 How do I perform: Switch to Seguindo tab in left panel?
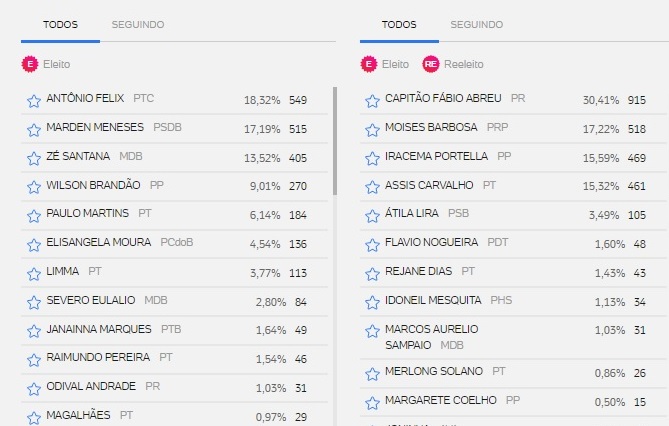138,25
